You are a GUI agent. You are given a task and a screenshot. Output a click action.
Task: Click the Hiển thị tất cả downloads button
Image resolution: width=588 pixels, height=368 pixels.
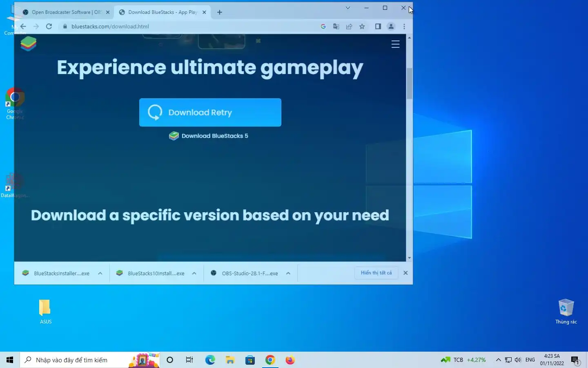coord(376,273)
